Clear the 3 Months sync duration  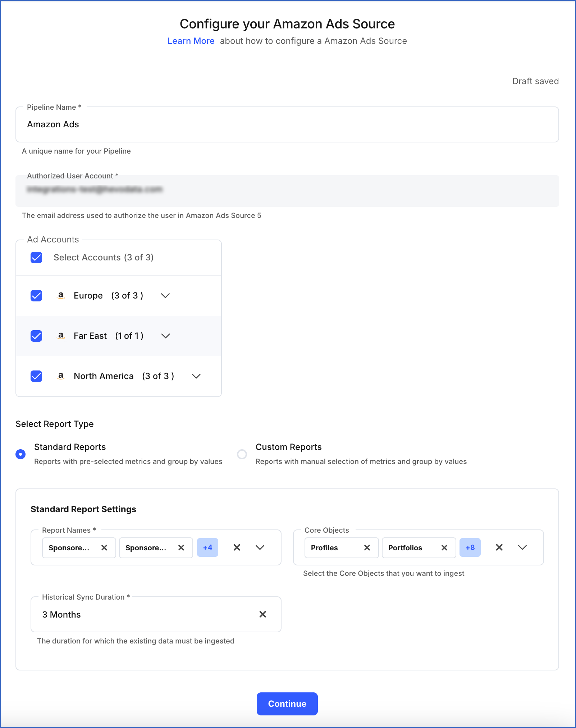pyautogui.click(x=263, y=614)
